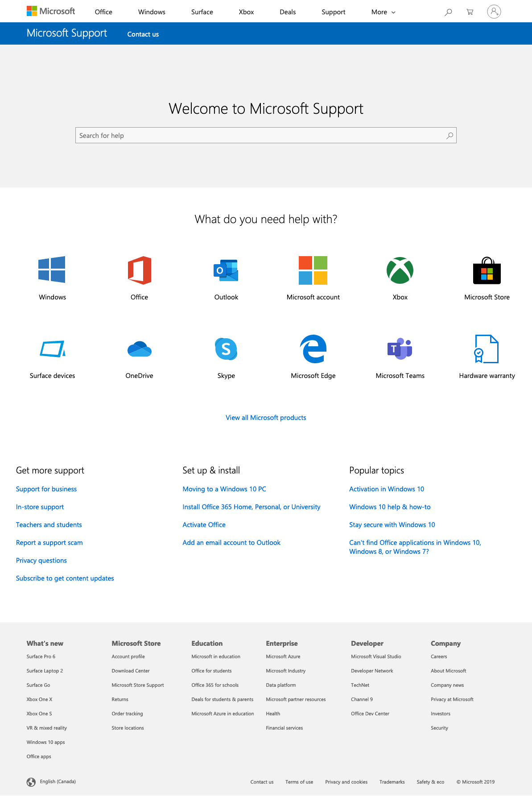Open the Office menu in top navigation
This screenshot has width=532, height=797.
click(x=103, y=12)
